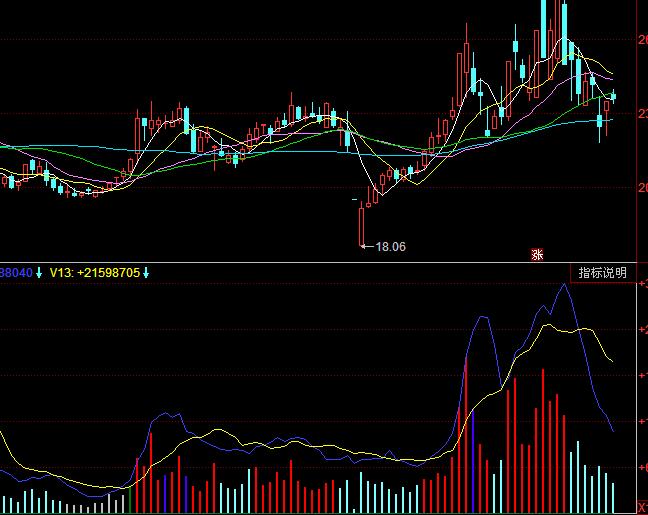
Task: Click the 指标说明 indicator explanation button
Action: click(x=601, y=272)
